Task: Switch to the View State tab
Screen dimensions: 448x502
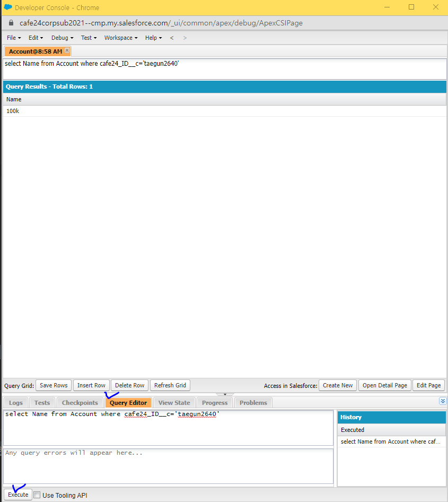Action: pos(174,403)
